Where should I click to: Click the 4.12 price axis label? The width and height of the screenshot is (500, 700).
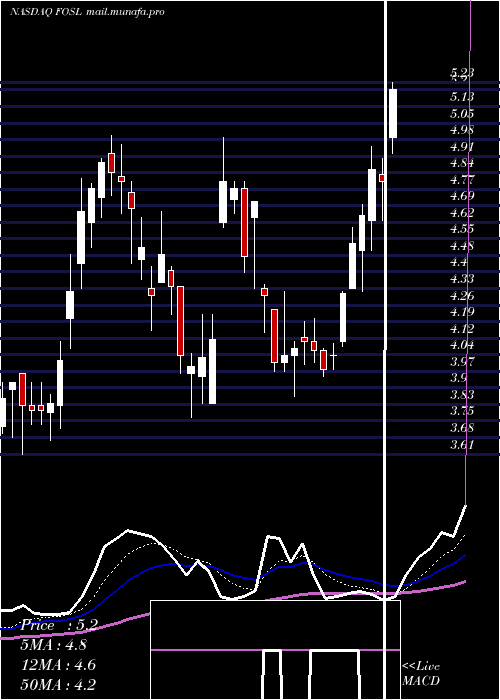462,329
